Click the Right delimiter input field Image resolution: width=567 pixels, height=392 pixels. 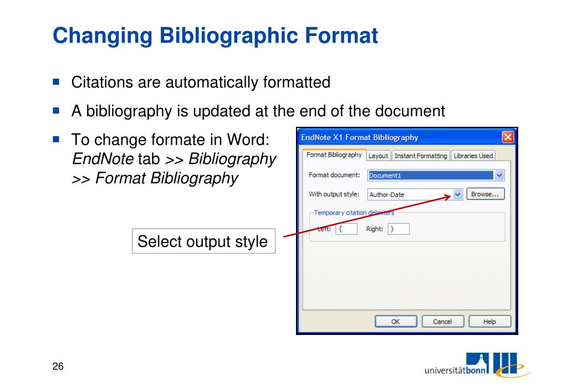[x=399, y=229]
